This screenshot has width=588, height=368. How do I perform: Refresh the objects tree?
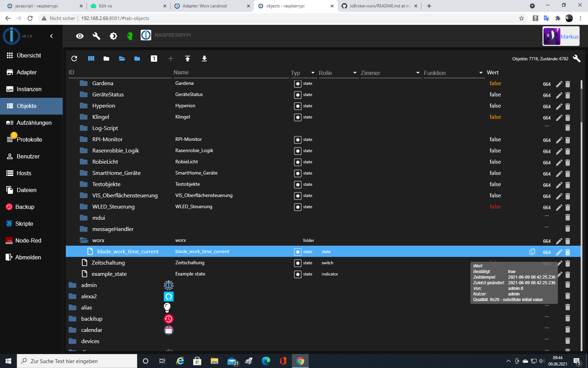(74, 59)
